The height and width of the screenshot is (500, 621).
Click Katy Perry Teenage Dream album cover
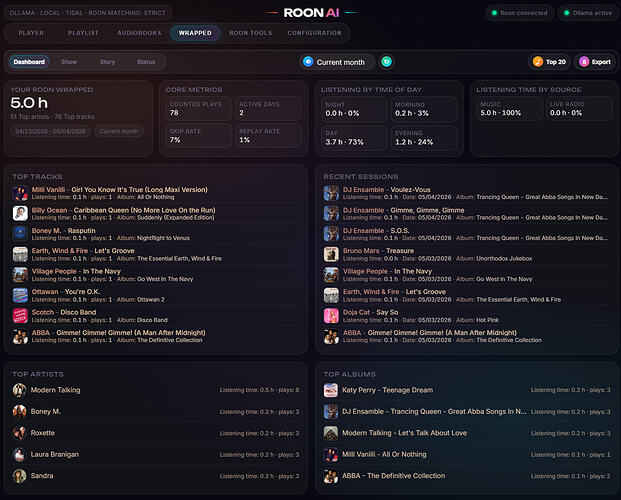[x=331, y=390]
